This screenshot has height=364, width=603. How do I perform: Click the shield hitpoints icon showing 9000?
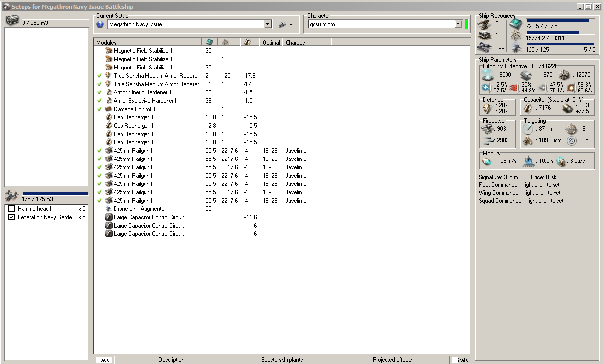click(488, 75)
